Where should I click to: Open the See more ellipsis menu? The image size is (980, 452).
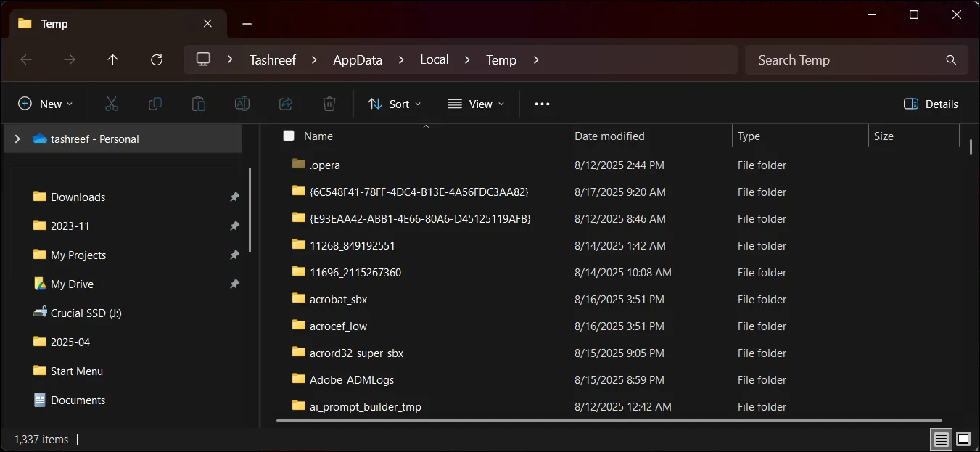542,104
